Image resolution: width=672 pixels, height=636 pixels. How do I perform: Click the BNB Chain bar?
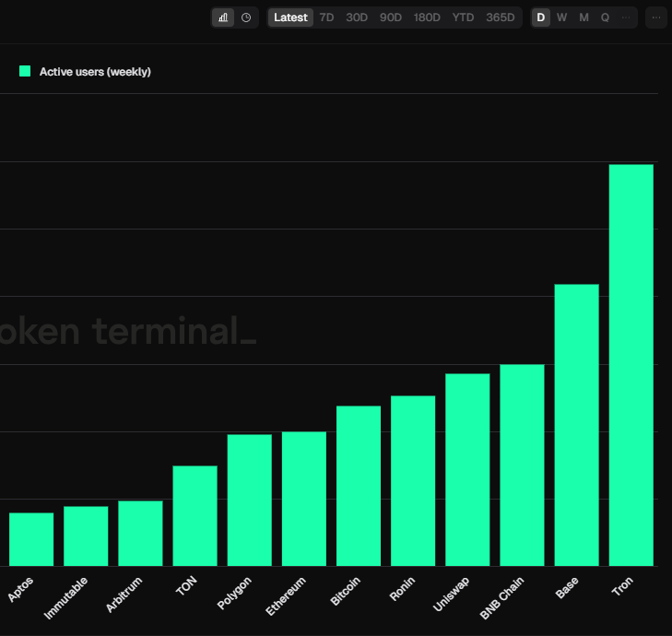tap(522, 465)
